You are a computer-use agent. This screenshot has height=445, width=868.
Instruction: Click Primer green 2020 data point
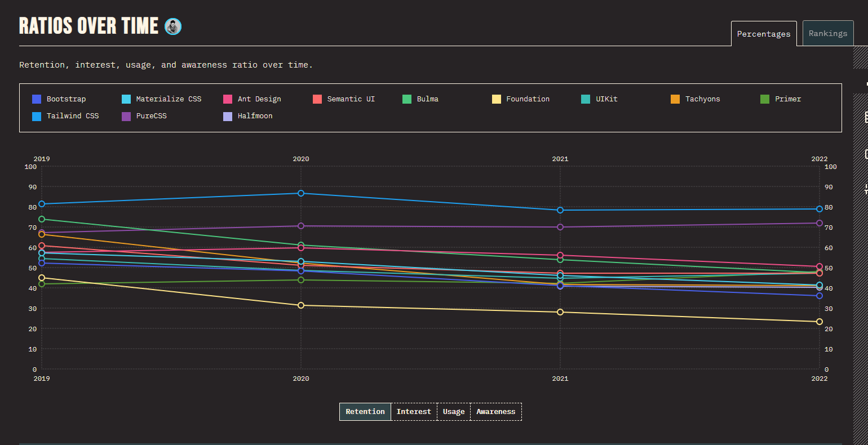pyautogui.click(x=301, y=280)
